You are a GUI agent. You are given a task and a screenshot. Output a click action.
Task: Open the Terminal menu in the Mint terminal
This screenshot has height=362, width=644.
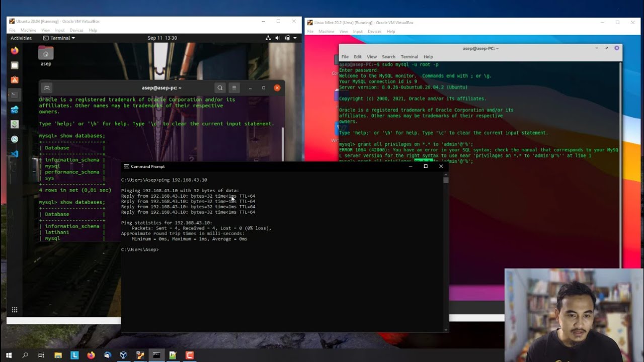(409, 57)
